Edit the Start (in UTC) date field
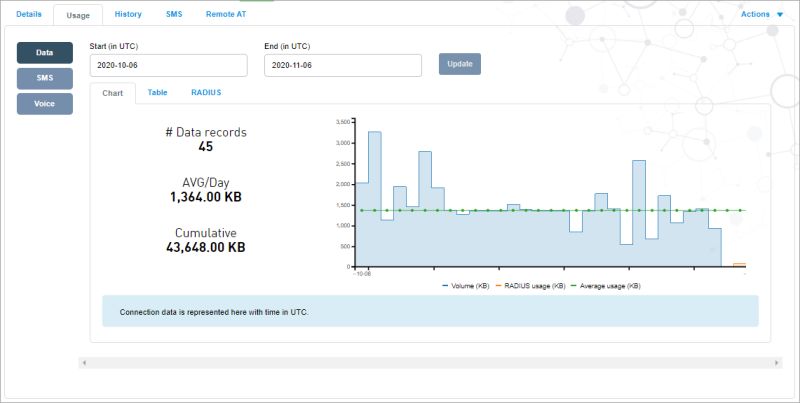 click(x=168, y=65)
